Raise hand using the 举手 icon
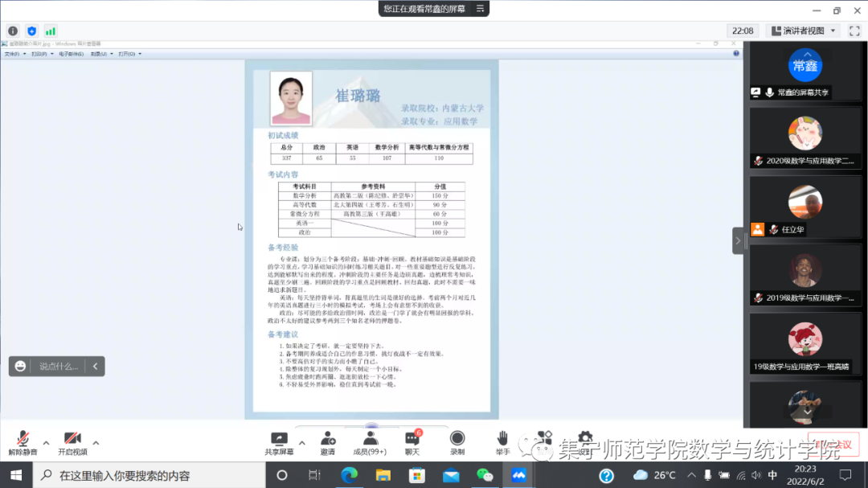This screenshot has width=868, height=488. 502,443
